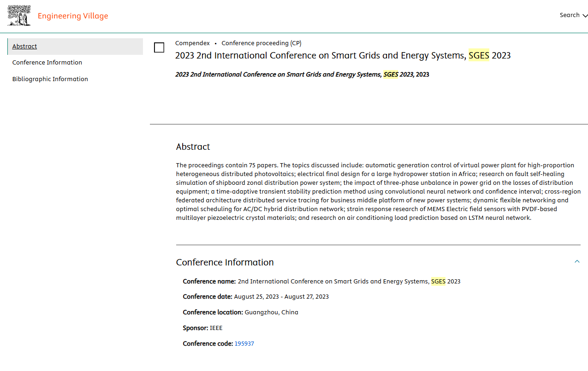Click the conference location Guangzhou, China
The width and height of the screenshot is (588, 371).
272,312
